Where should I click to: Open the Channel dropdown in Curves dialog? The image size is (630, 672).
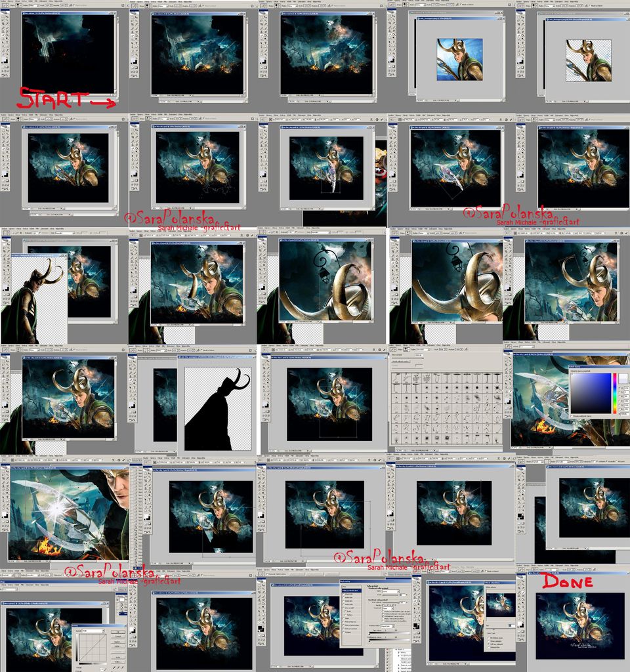point(93,631)
